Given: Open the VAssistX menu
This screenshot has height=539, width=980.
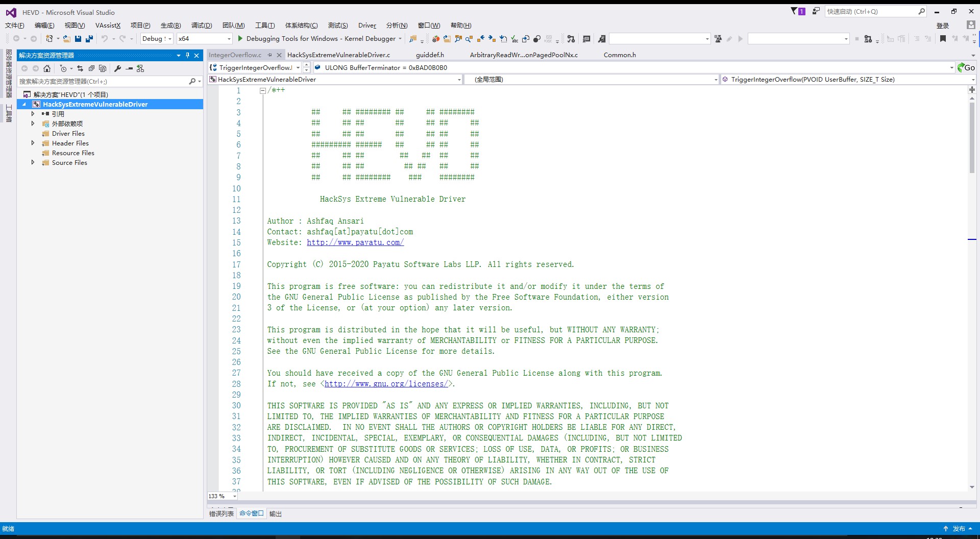Looking at the screenshot, I should coord(108,26).
